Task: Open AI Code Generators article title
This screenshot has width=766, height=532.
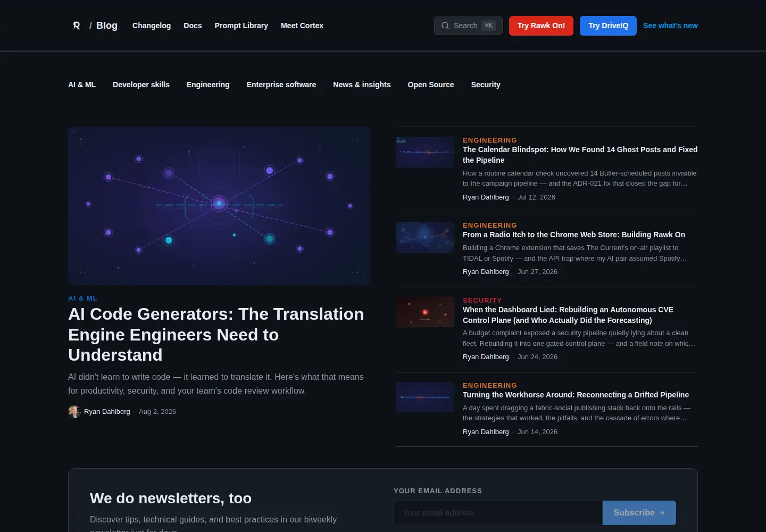Action: click(x=216, y=335)
